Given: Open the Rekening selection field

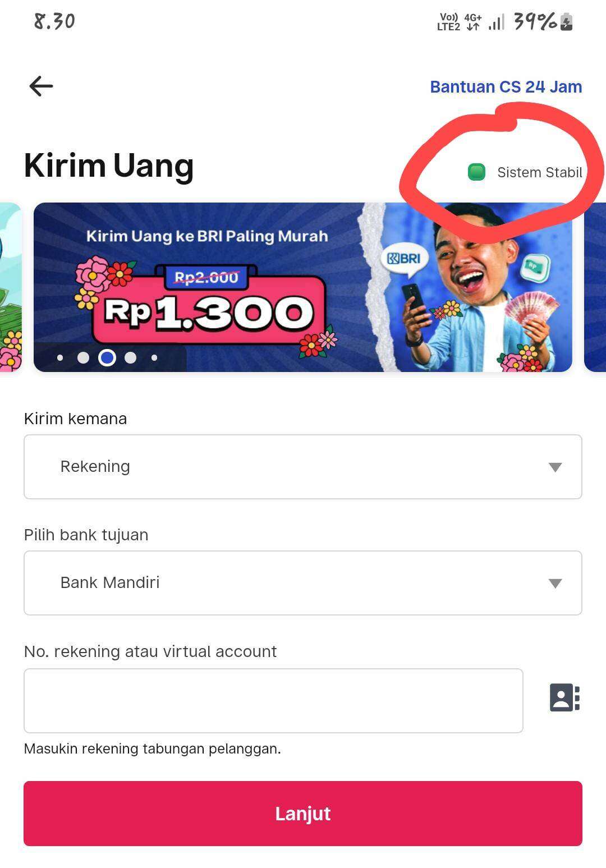Looking at the screenshot, I should coord(303,467).
